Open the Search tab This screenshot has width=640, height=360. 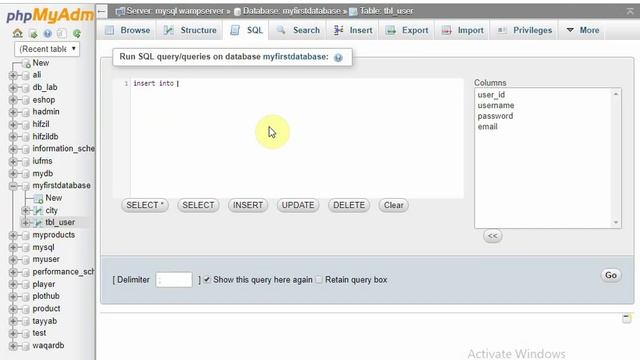(x=298, y=30)
